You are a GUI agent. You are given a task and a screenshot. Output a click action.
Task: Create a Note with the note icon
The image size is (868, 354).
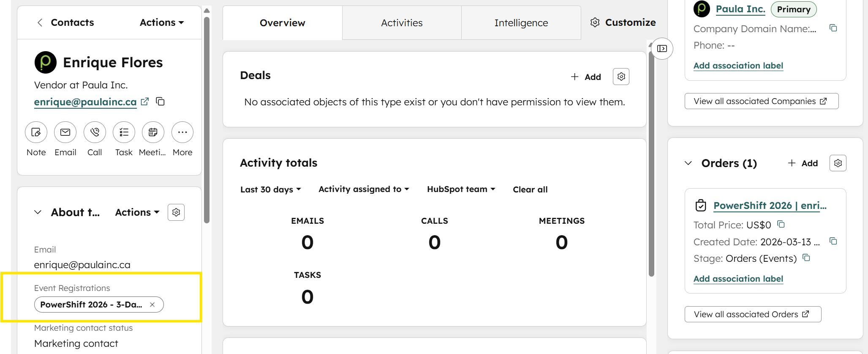[36, 132]
